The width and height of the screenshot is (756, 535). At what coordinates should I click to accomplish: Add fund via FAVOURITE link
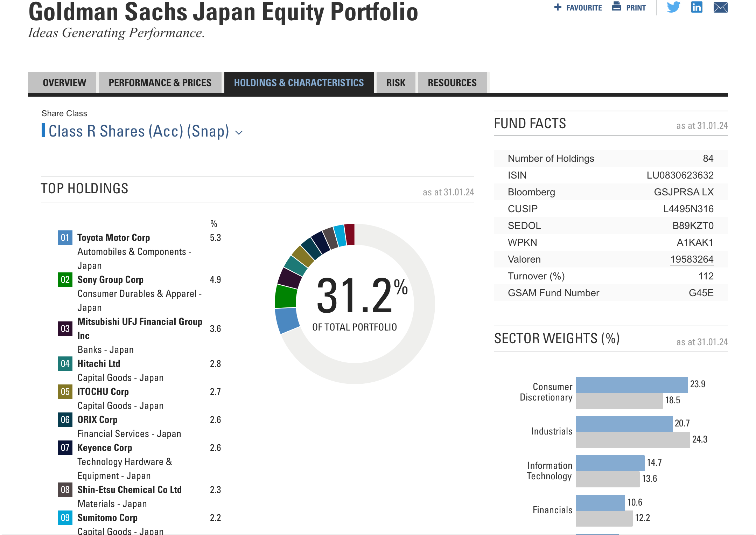[584, 8]
